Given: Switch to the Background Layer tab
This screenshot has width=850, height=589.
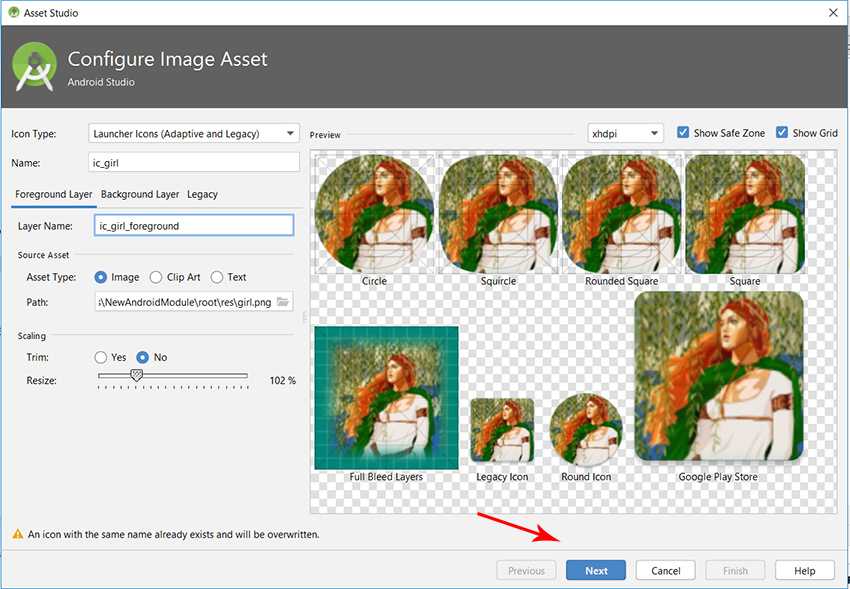Looking at the screenshot, I should point(140,194).
